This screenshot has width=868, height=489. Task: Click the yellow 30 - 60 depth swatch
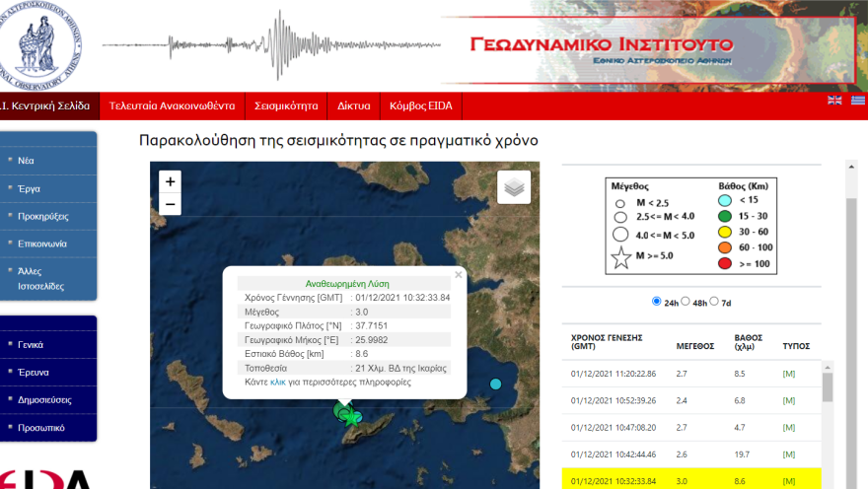725,232
